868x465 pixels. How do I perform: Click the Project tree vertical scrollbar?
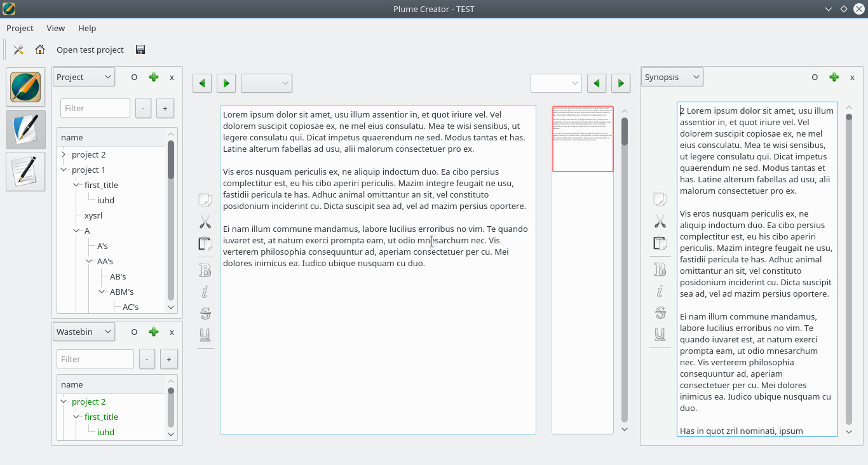tap(170, 220)
